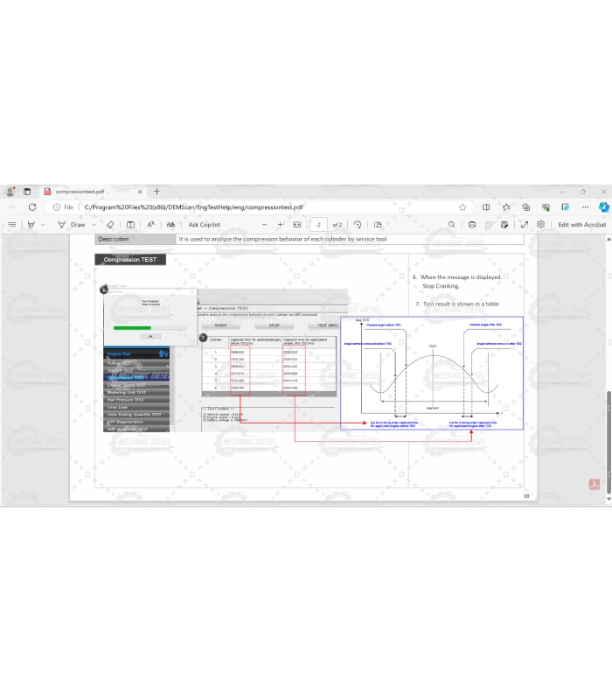The width and height of the screenshot is (612, 700).
Task: Click Edit with Acrobat button
Action: [x=582, y=225]
